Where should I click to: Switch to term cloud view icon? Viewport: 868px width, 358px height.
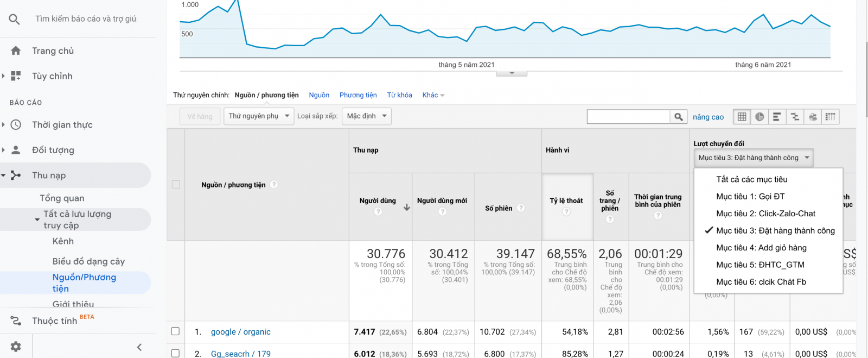point(813,117)
